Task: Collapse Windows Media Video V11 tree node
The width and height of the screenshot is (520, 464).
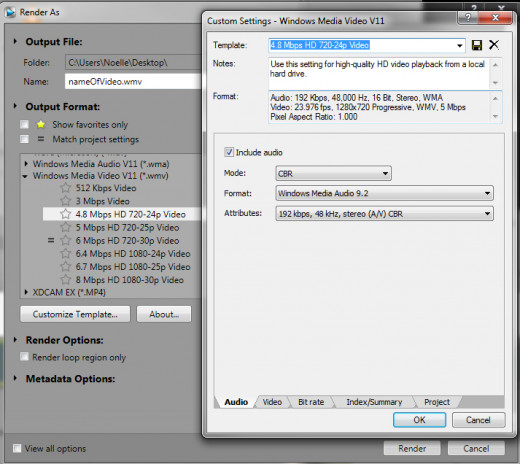Action: (x=25, y=176)
